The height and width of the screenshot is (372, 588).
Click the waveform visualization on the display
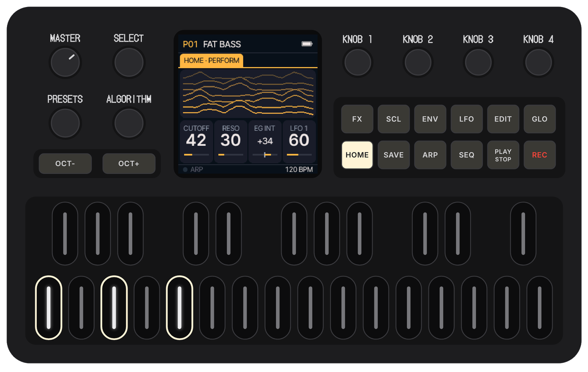point(248,94)
